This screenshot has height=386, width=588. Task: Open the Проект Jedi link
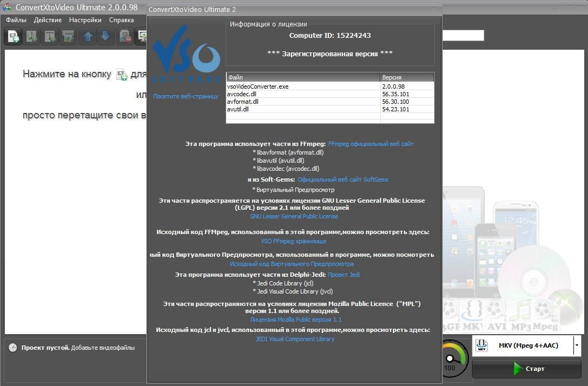[x=343, y=275]
